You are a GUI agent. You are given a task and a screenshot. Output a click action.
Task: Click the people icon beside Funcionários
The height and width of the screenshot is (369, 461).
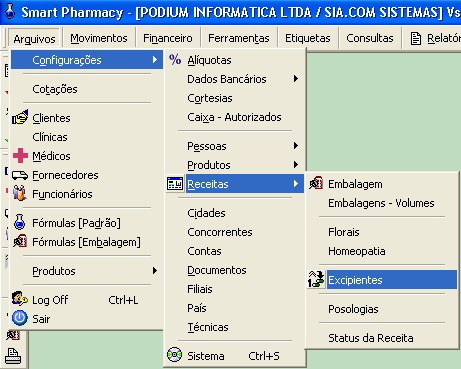click(x=20, y=194)
